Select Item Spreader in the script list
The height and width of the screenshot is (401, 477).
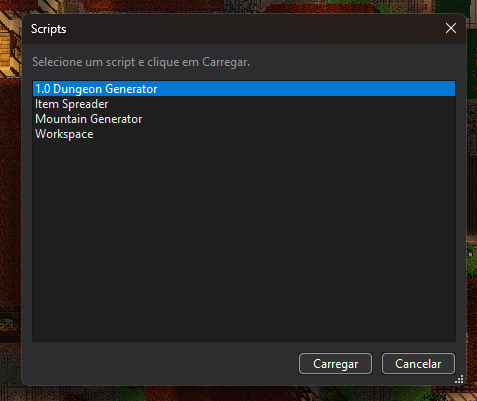click(244, 104)
